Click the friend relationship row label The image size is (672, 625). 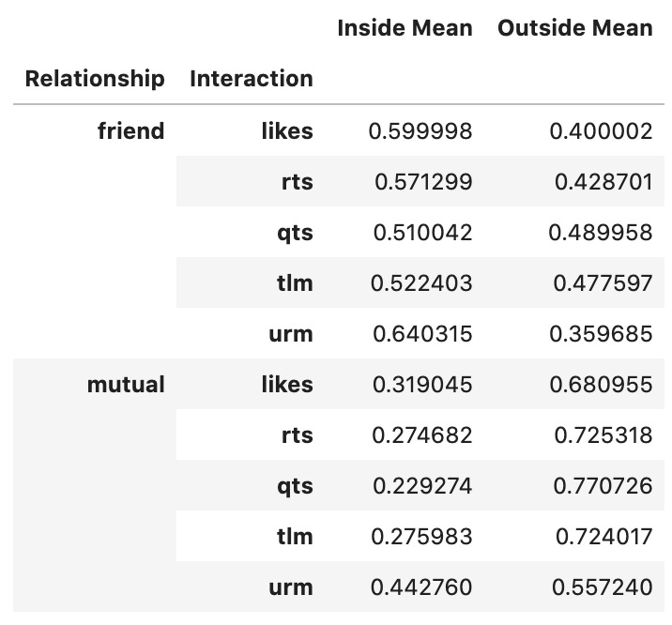pos(130,131)
